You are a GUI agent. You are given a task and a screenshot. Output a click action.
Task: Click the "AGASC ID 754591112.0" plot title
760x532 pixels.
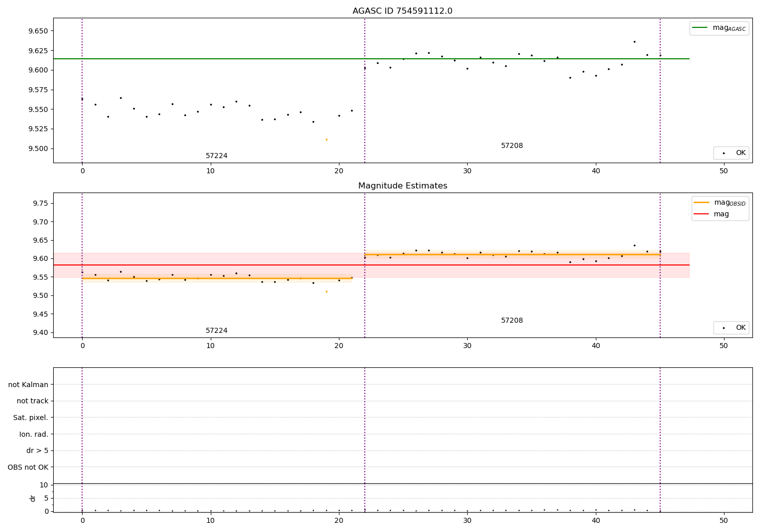402,11
